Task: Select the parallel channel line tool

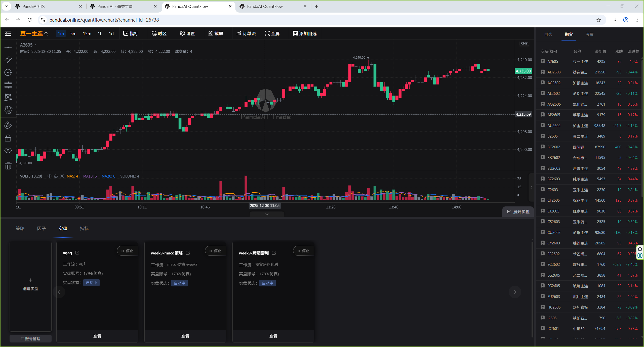Action: click(x=8, y=60)
